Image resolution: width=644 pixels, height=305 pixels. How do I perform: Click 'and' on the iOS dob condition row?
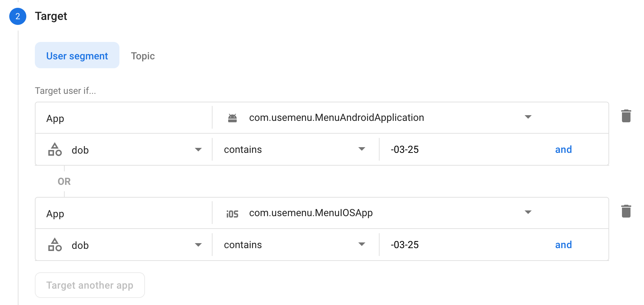pos(563,245)
